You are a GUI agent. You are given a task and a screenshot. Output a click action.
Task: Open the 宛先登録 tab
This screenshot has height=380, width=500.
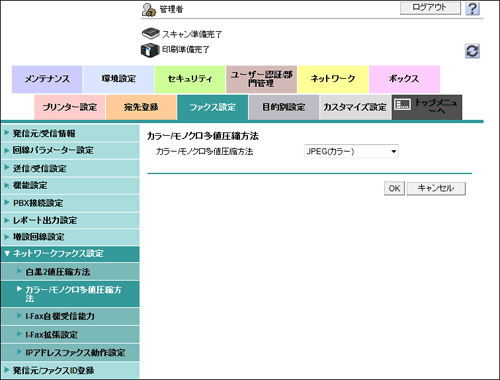[x=141, y=107]
